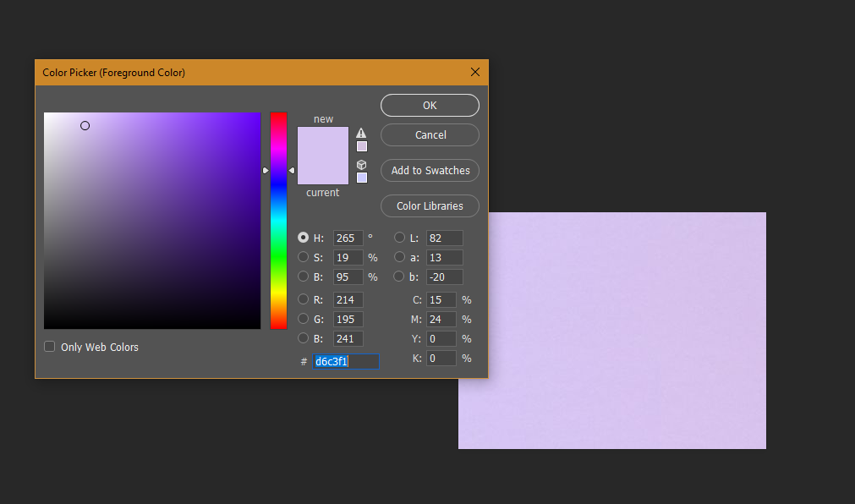Viewport: 855px width, 504px height.
Task: Select the Lab b channel radio button
Action: [x=399, y=277]
